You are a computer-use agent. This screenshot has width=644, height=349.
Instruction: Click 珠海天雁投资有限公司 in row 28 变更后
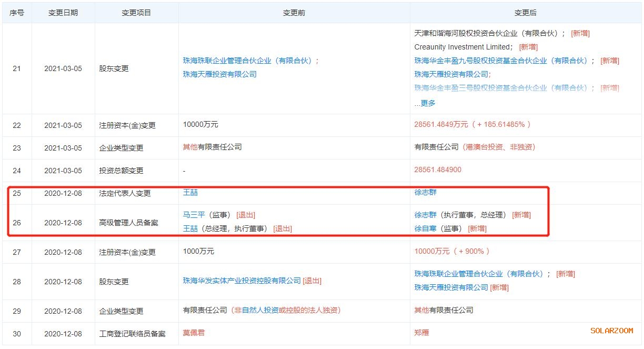[x=451, y=287]
